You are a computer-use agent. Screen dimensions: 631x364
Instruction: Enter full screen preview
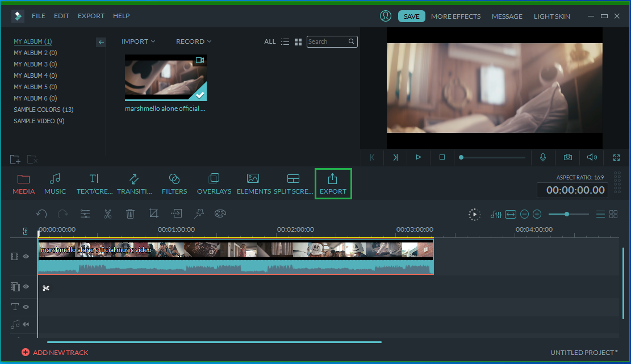pos(616,157)
